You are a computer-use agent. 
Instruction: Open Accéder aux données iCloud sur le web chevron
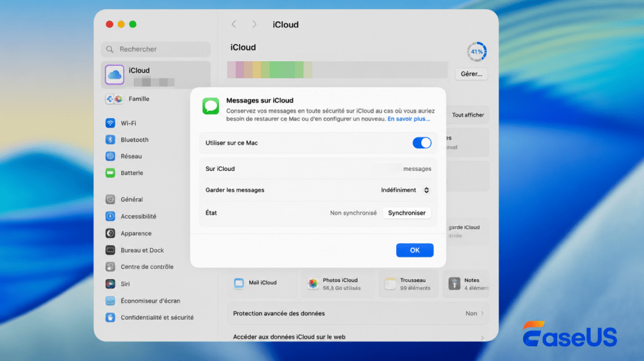pos(482,338)
